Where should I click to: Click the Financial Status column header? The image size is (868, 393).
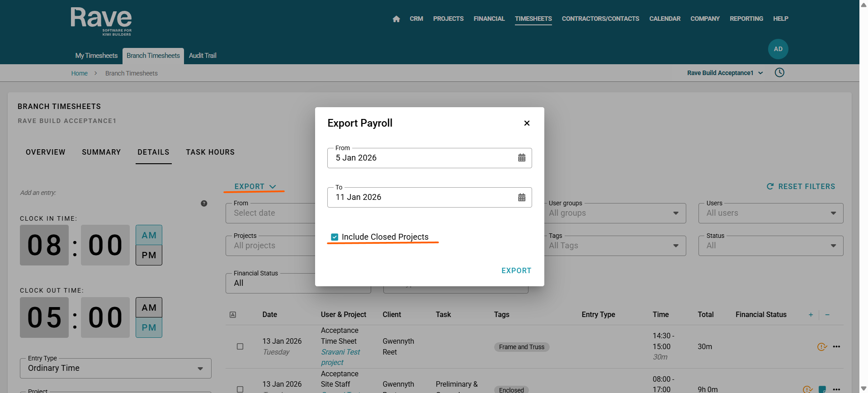click(761, 315)
